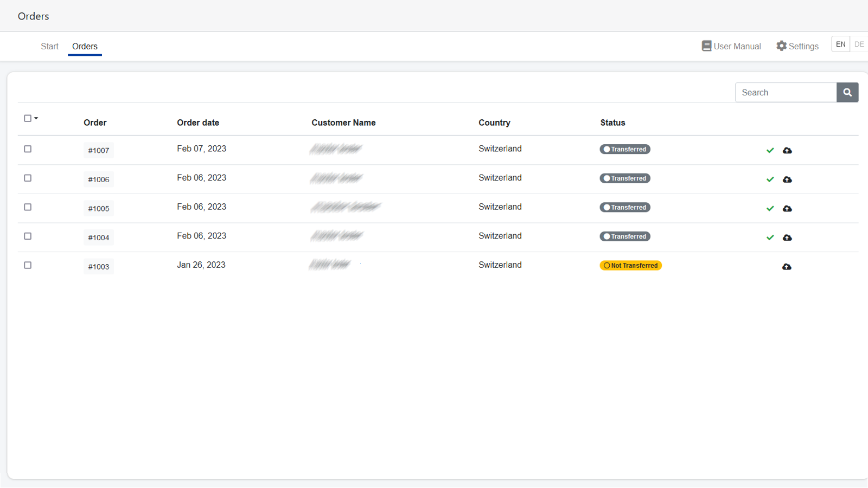The image size is (868, 488).
Task: Click into the Search input field
Action: tap(786, 93)
